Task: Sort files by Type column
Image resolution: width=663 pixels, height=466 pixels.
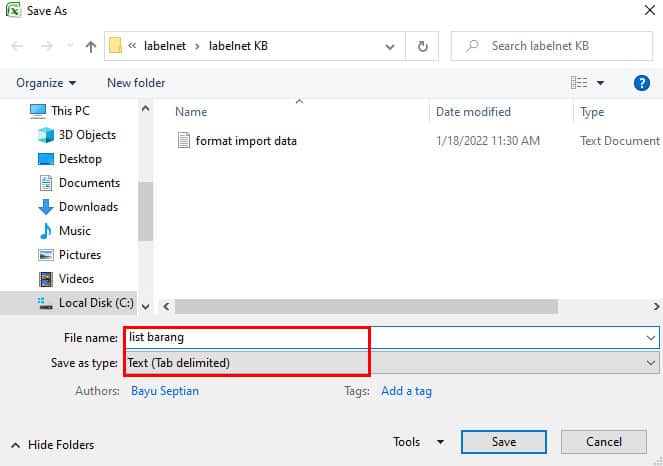Action: [x=592, y=112]
